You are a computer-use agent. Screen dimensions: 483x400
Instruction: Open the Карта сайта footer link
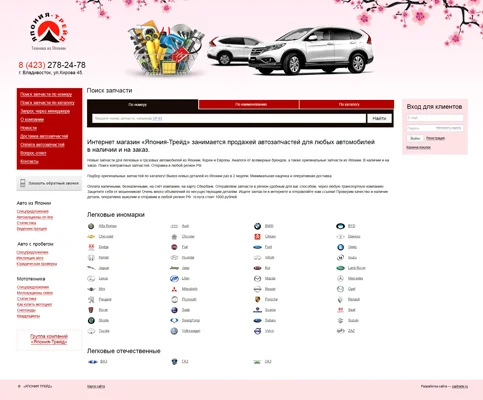click(x=96, y=386)
